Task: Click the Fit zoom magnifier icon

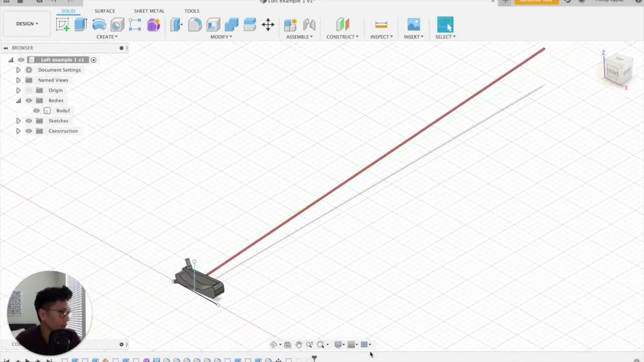Action: (320, 344)
